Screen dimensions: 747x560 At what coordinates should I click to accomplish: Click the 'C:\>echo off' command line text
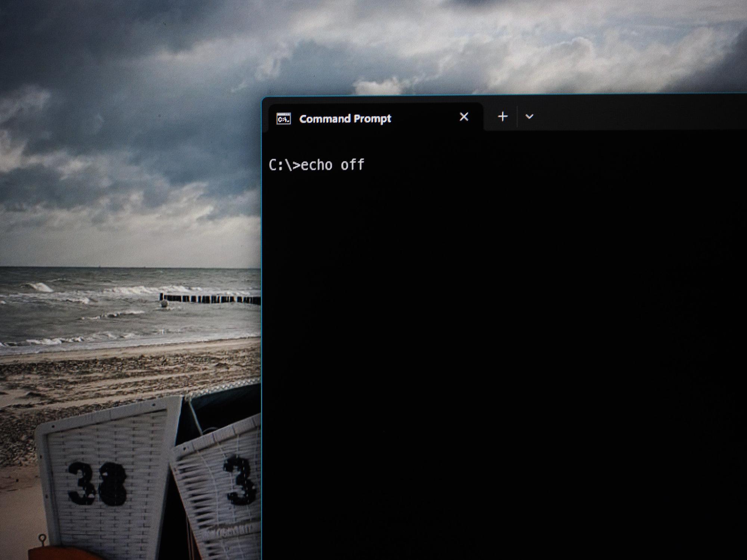click(316, 165)
